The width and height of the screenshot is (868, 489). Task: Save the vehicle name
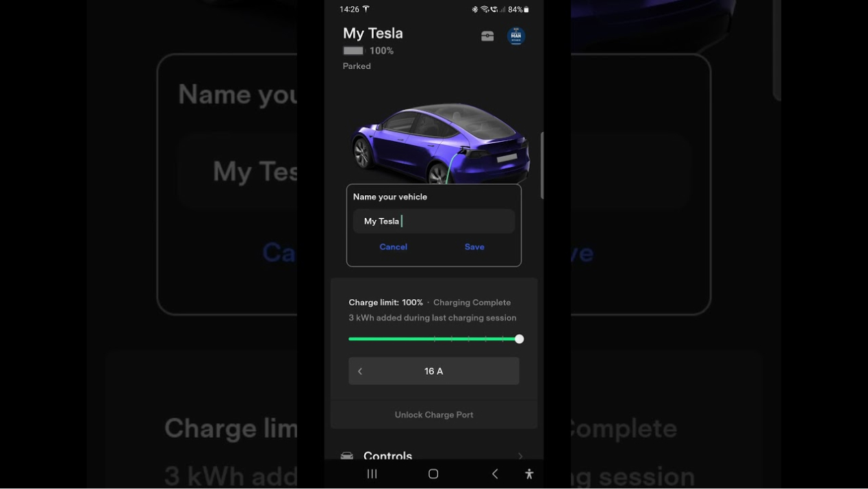click(x=474, y=247)
